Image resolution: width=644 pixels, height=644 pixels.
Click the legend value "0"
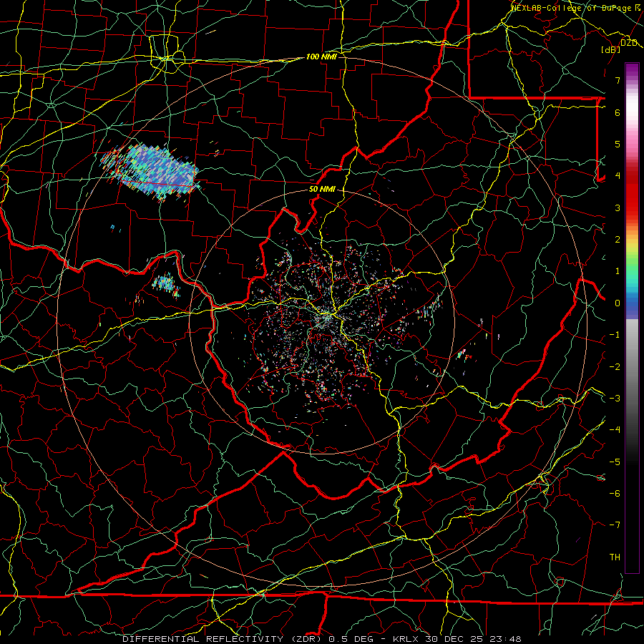(x=618, y=303)
